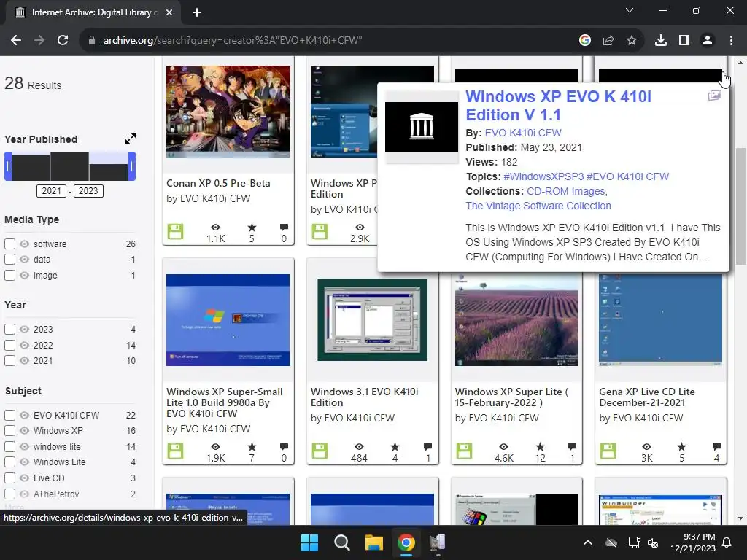Screen dimensions: 747x560
Task: Reload the archive.org page
Action: pos(63,41)
